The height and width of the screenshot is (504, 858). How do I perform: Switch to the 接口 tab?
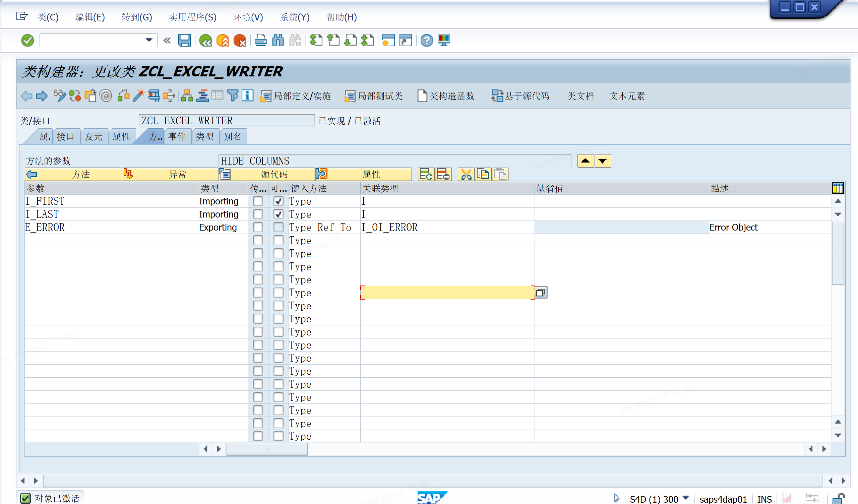[x=66, y=137]
